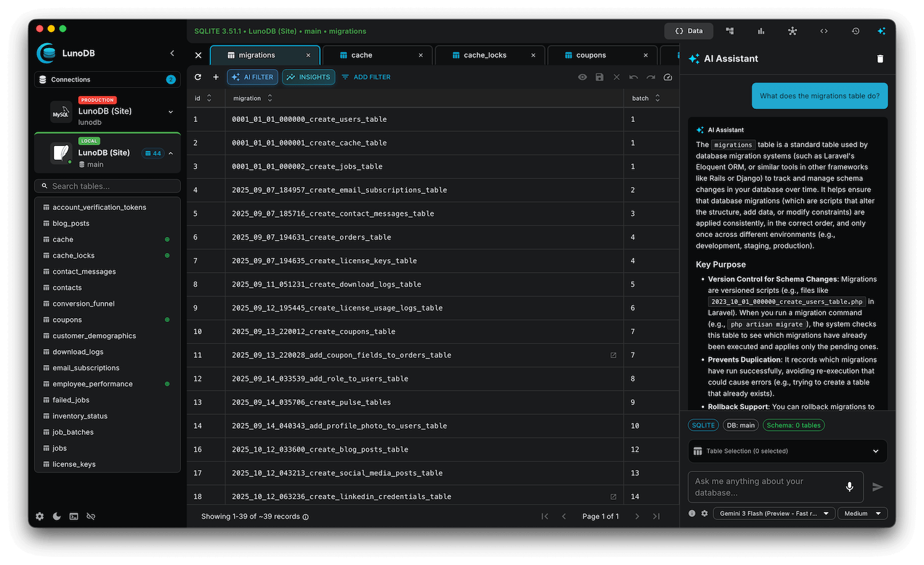The image size is (924, 565).
Task: Select the Data view tab
Action: [x=689, y=31]
